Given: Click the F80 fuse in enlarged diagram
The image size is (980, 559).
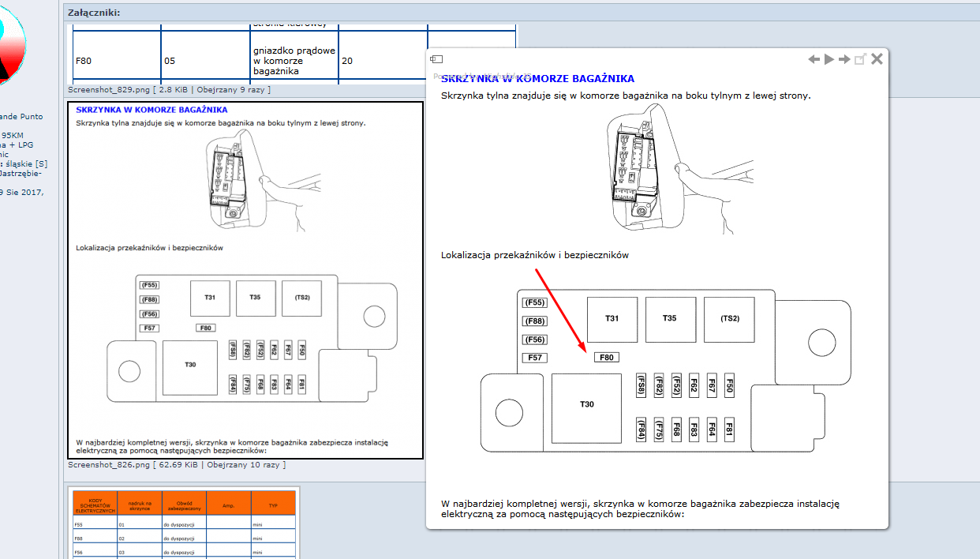Looking at the screenshot, I should pyautogui.click(x=606, y=358).
